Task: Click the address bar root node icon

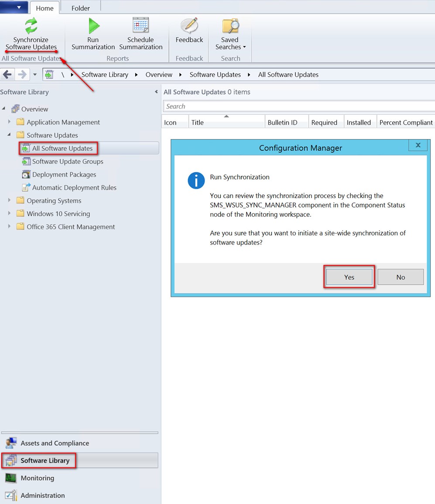Action: 49,75
